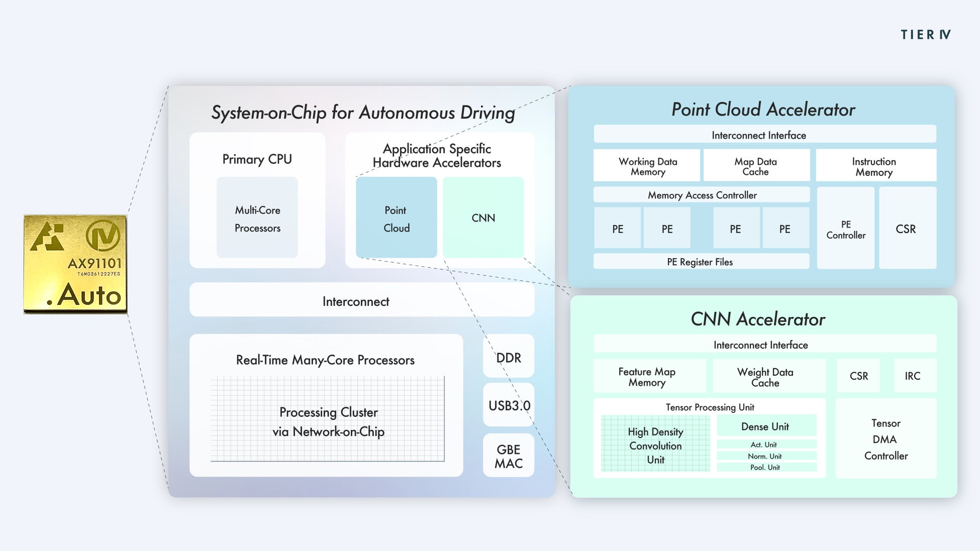
Task: Select the Tensor DMA Controller block
Action: coord(886,439)
